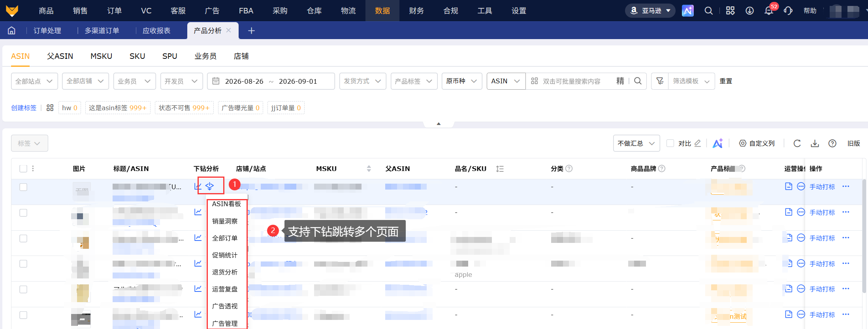The height and width of the screenshot is (329, 868).
Task: Open the AI assistant icon in top bar
Action: pyautogui.click(x=688, y=11)
